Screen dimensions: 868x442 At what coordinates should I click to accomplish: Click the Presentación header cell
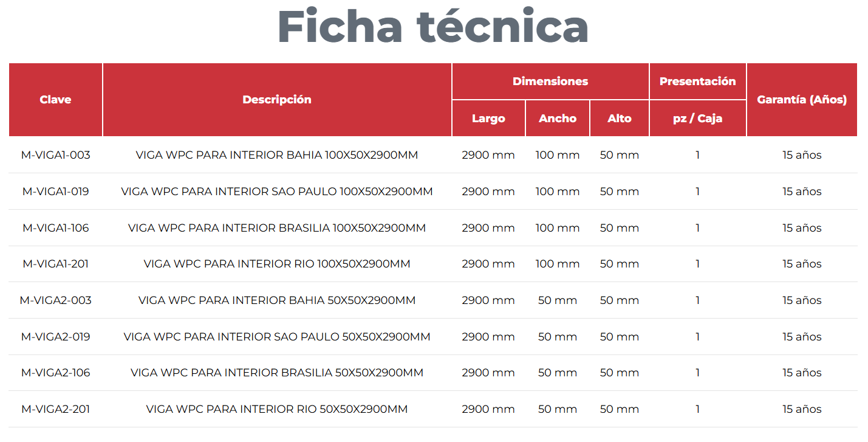[697, 81]
